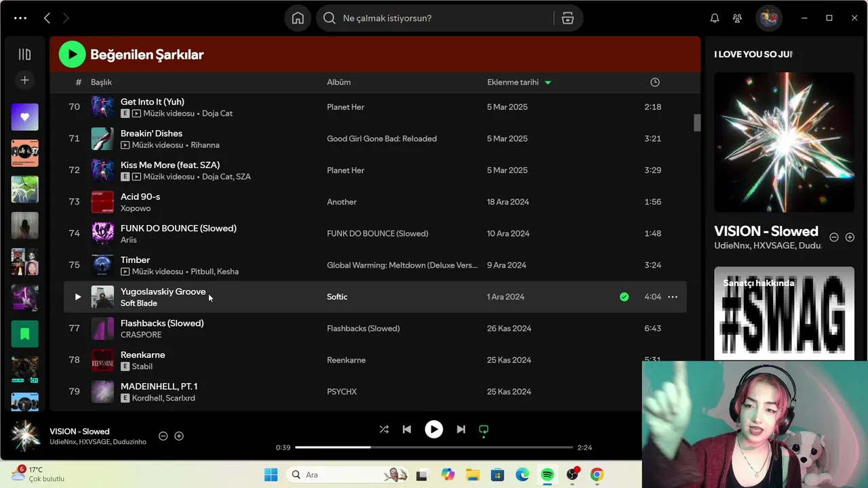
Task: Go forward with the right arrow
Action: coord(66,18)
